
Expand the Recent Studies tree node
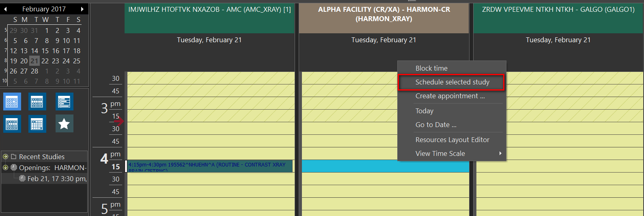pyautogui.click(x=5, y=157)
